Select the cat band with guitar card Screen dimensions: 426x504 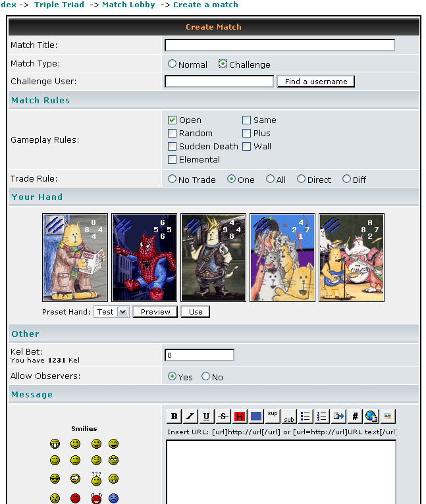pos(352,257)
